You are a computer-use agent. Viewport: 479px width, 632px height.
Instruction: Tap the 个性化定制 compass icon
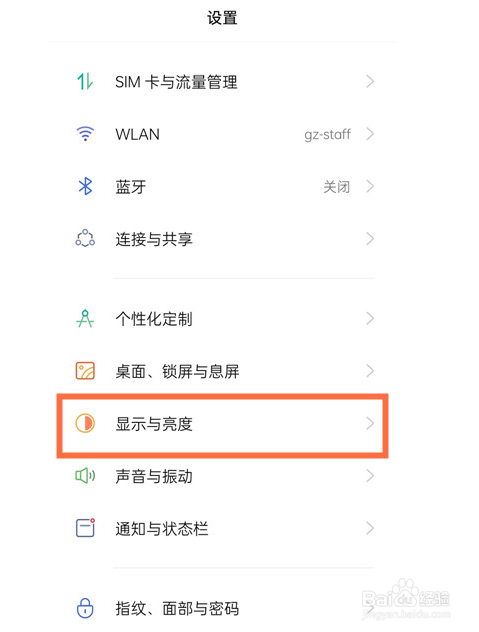point(85,318)
